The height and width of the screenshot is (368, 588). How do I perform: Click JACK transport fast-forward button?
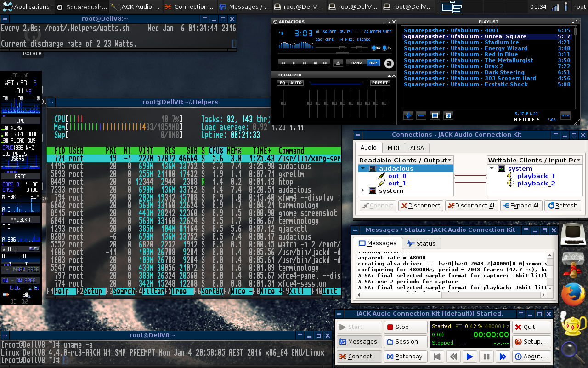pos(503,356)
